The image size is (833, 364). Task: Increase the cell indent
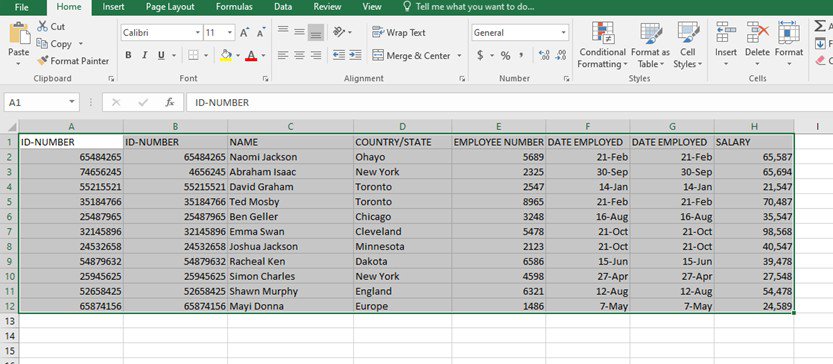point(355,55)
